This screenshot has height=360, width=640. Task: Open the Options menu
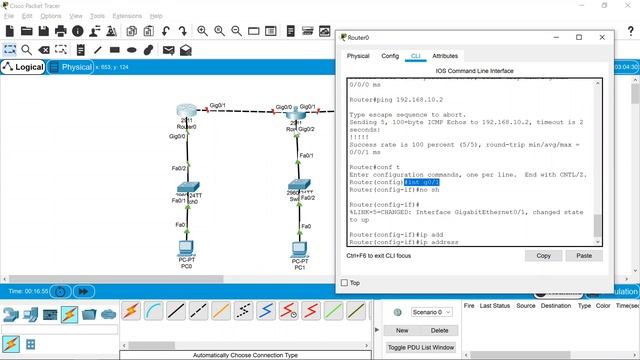pyautogui.click(x=51, y=16)
